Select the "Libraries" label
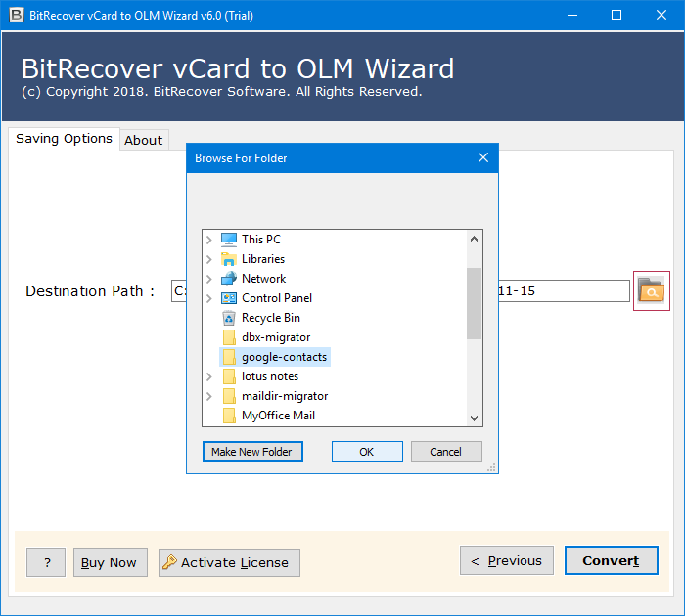 tap(263, 259)
